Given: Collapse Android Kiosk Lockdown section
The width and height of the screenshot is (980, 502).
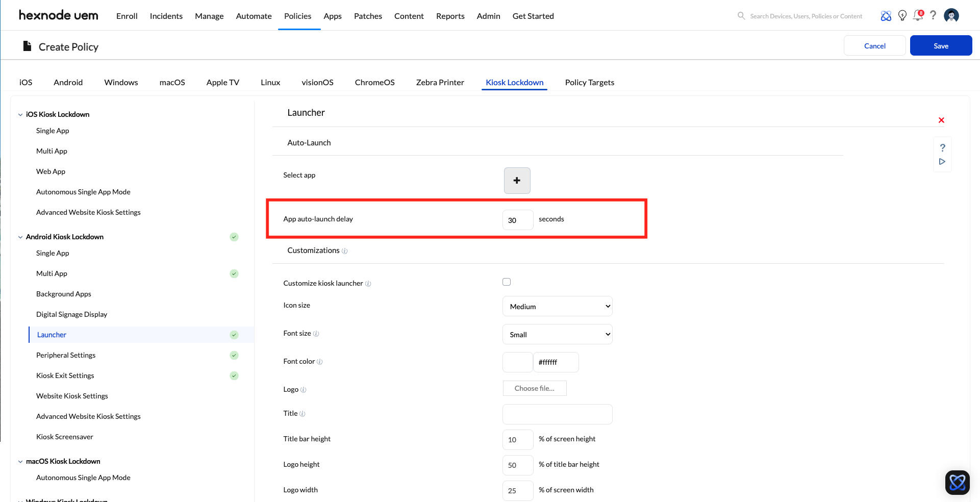Looking at the screenshot, I should coord(20,237).
